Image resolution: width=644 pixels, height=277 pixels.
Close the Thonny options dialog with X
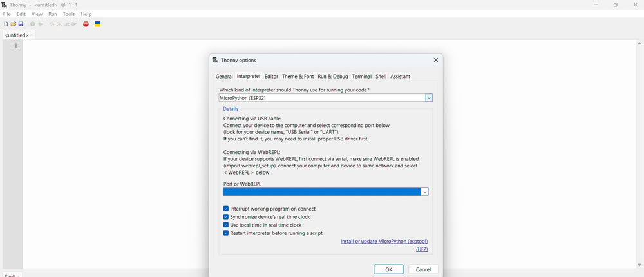(x=436, y=60)
